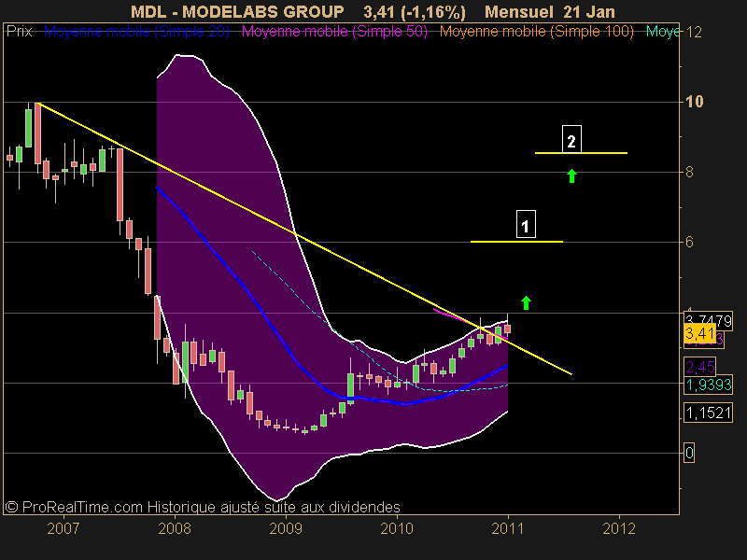Click the 6 price axis label

[x=689, y=242]
